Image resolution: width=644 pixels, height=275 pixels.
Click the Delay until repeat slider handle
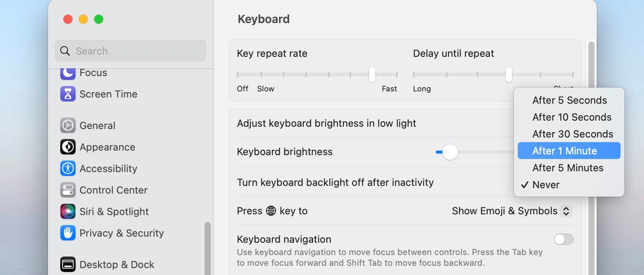[x=509, y=75]
